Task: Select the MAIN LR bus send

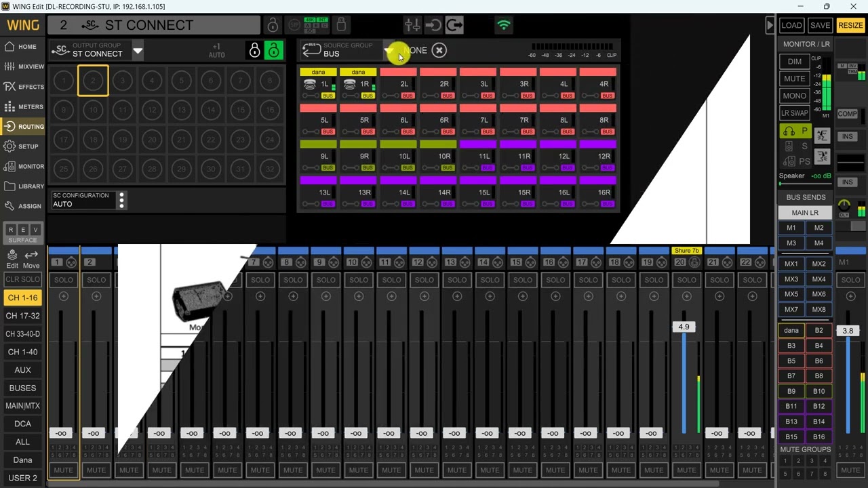Action: (805, 213)
